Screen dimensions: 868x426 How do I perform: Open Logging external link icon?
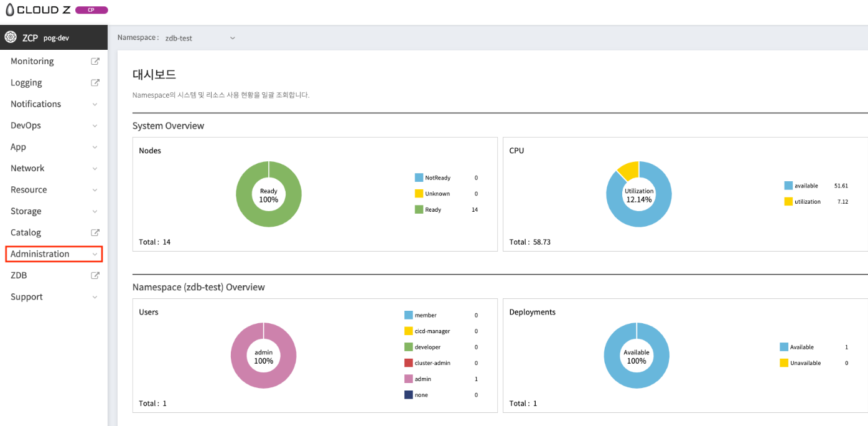pyautogui.click(x=95, y=82)
